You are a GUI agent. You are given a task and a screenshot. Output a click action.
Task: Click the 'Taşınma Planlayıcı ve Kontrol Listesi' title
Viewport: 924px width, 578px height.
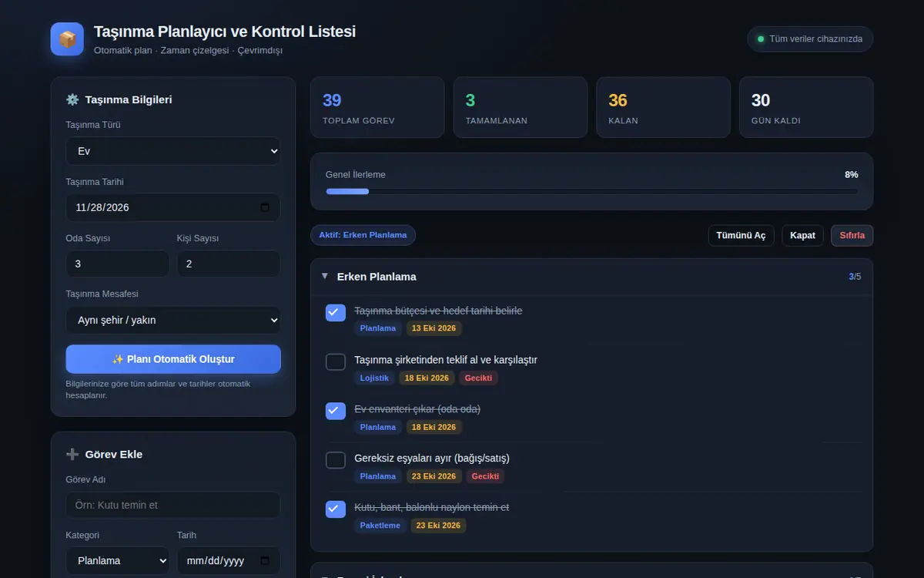point(225,32)
